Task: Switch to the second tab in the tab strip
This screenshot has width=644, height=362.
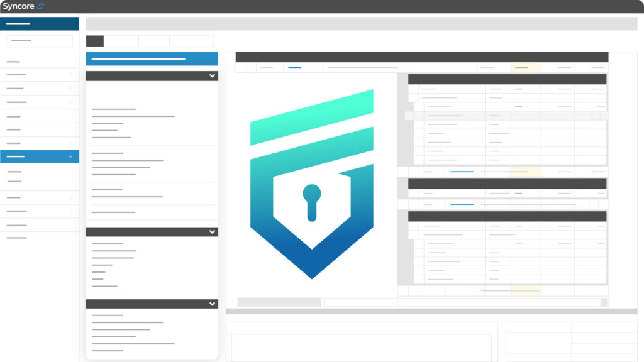Action: 121,41
